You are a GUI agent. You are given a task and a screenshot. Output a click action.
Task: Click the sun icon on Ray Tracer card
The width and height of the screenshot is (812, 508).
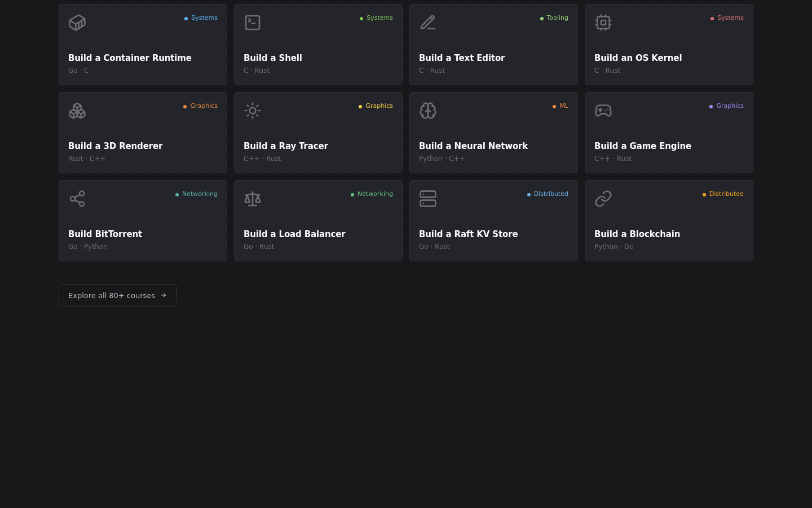(253, 111)
